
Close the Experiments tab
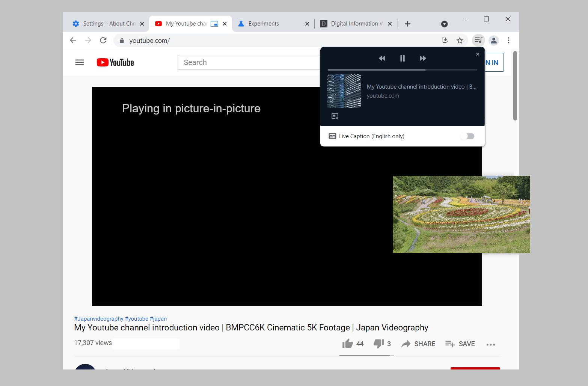click(307, 24)
